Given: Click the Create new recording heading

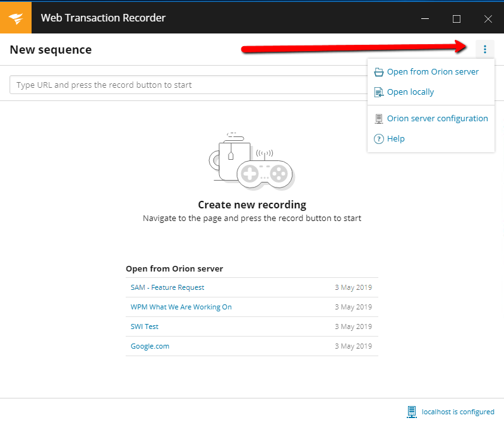Looking at the screenshot, I should pos(252,205).
